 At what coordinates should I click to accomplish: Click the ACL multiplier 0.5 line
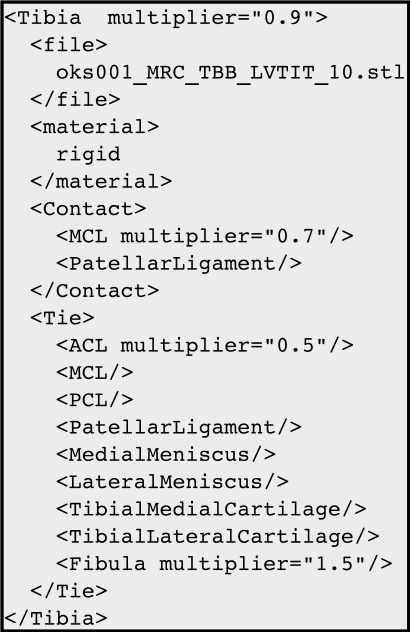click(x=205, y=345)
